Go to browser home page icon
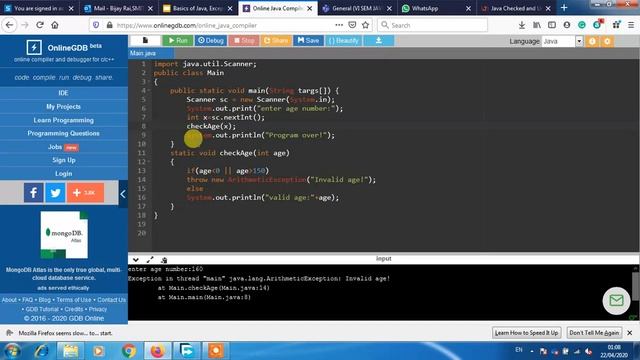 pyautogui.click(x=55, y=25)
